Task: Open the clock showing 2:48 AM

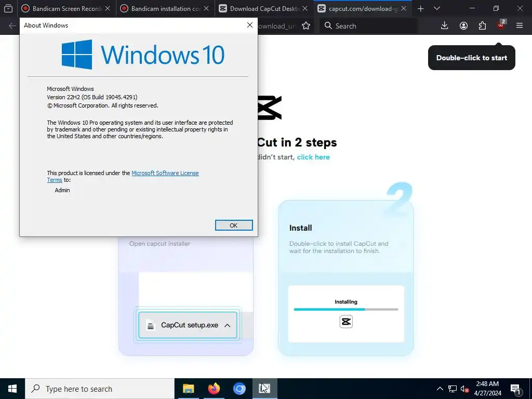Action: click(x=487, y=389)
